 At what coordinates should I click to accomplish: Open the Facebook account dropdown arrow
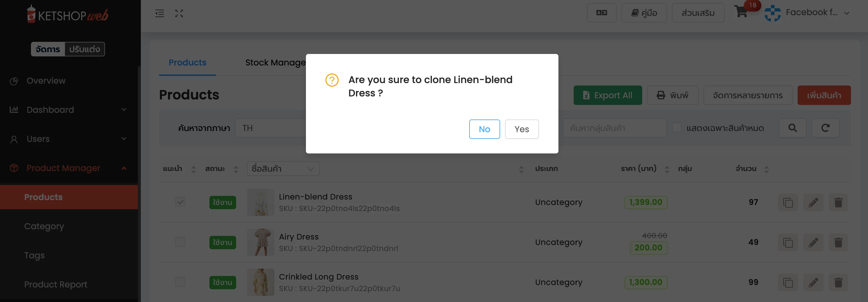click(x=846, y=13)
